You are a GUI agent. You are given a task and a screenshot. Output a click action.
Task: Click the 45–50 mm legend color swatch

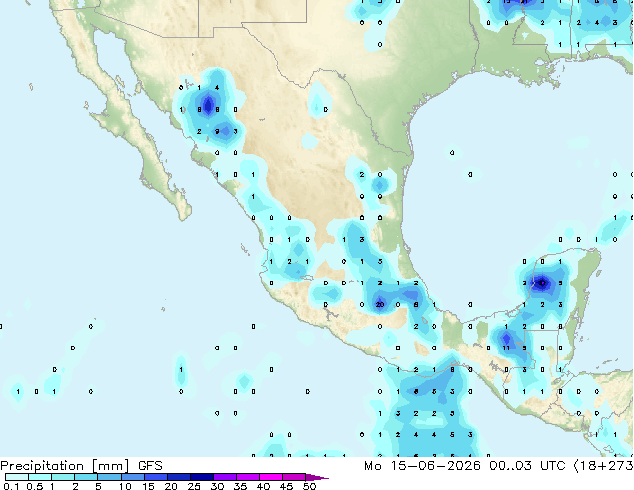[294, 477]
